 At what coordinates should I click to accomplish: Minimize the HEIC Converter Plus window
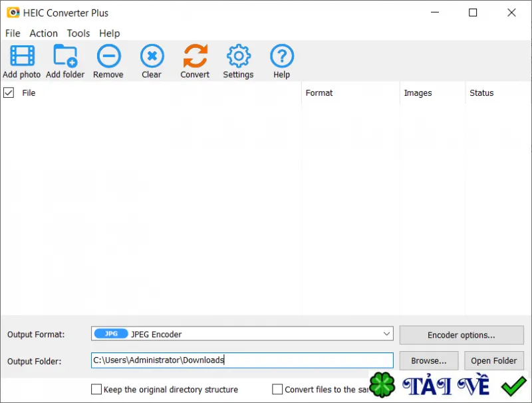(x=435, y=13)
